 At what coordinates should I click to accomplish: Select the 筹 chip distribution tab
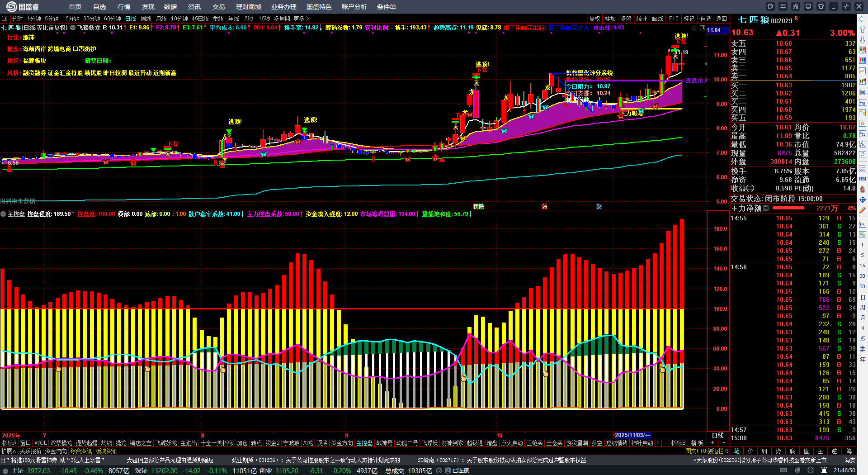click(849, 451)
